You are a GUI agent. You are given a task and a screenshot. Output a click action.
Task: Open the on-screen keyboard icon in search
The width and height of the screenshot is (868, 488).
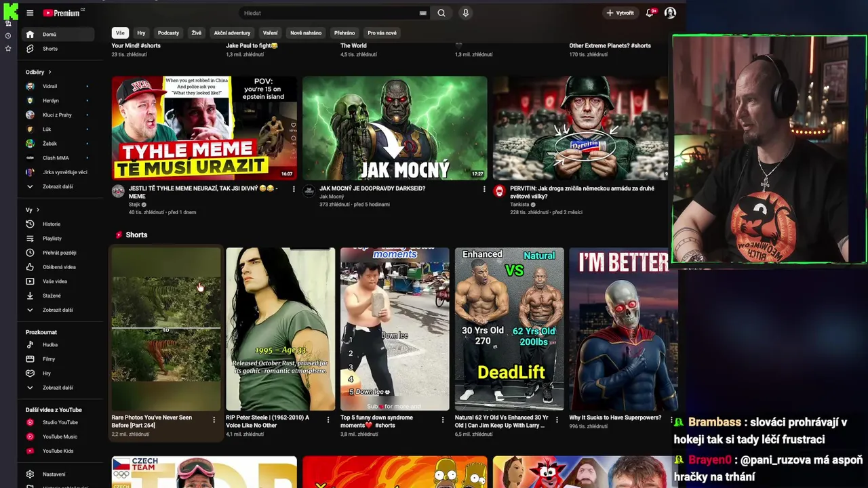coord(422,13)
